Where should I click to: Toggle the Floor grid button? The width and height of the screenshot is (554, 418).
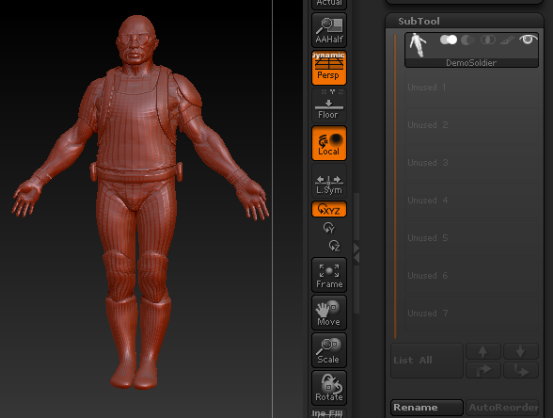329,105
